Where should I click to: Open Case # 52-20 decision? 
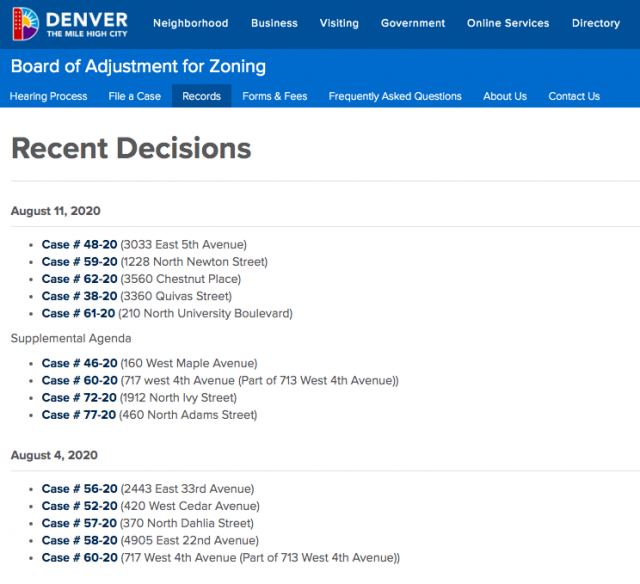pyautogui.click(x=80, y=506)
